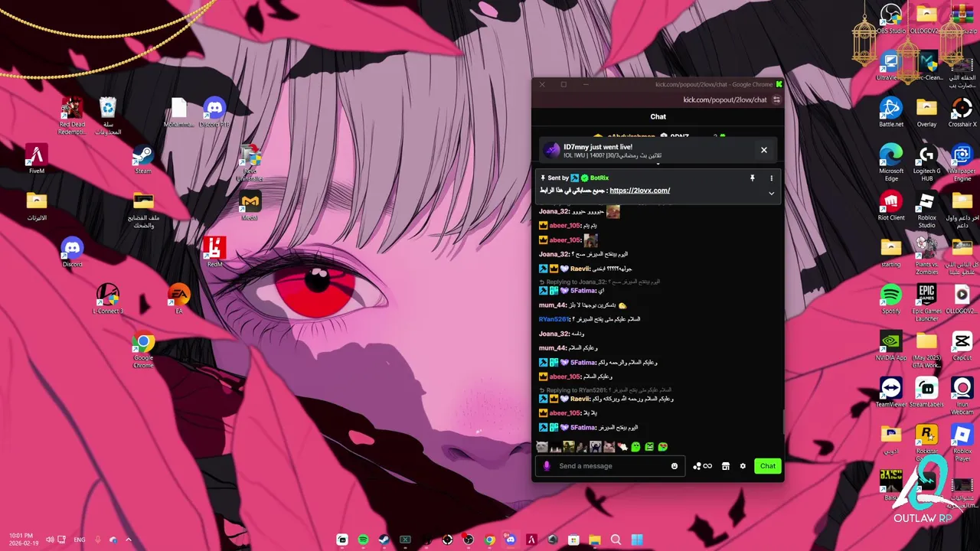Show hidden system tray icons chevron

tap(129, 540)
